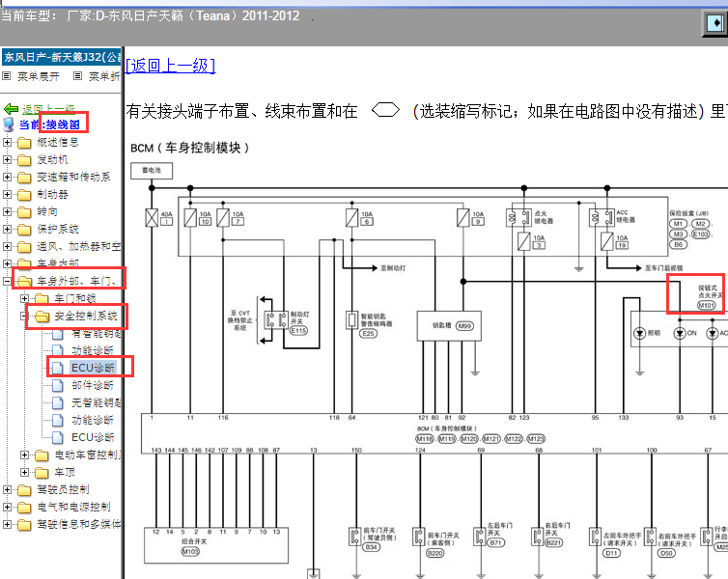Screen dimensions: 728x579
Task: Click the M101 push-button ignition switch connector
Action: 706,305
